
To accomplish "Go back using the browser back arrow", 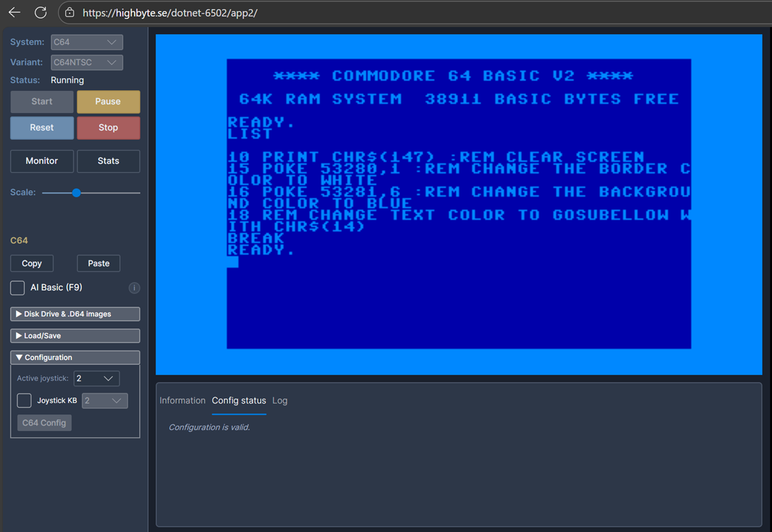I will pos(14,12).
